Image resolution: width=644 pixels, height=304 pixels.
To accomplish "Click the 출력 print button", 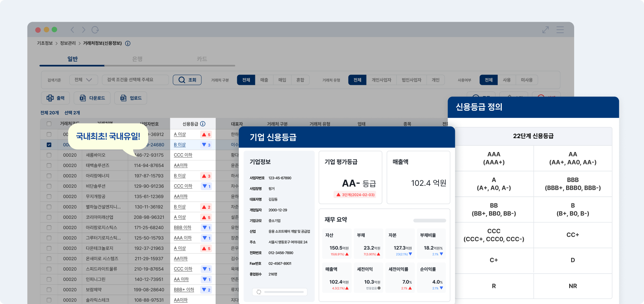I will 55,98.
